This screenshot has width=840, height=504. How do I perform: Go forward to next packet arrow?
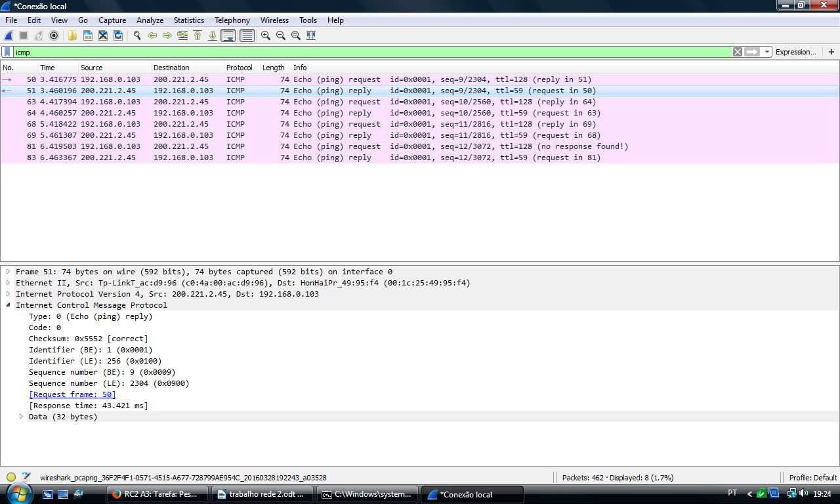167,35
